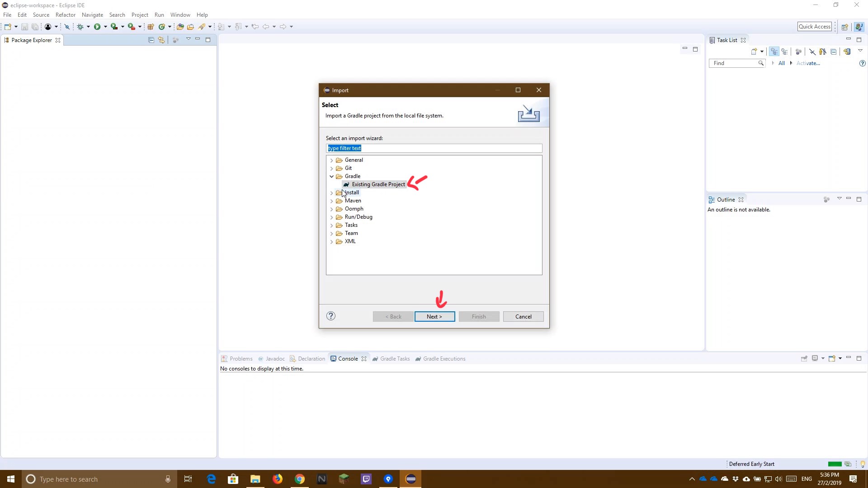Expand the Git folder in import tree
Image resolution: width=868 pixels, height=488 pixels.
coord(332,168)
